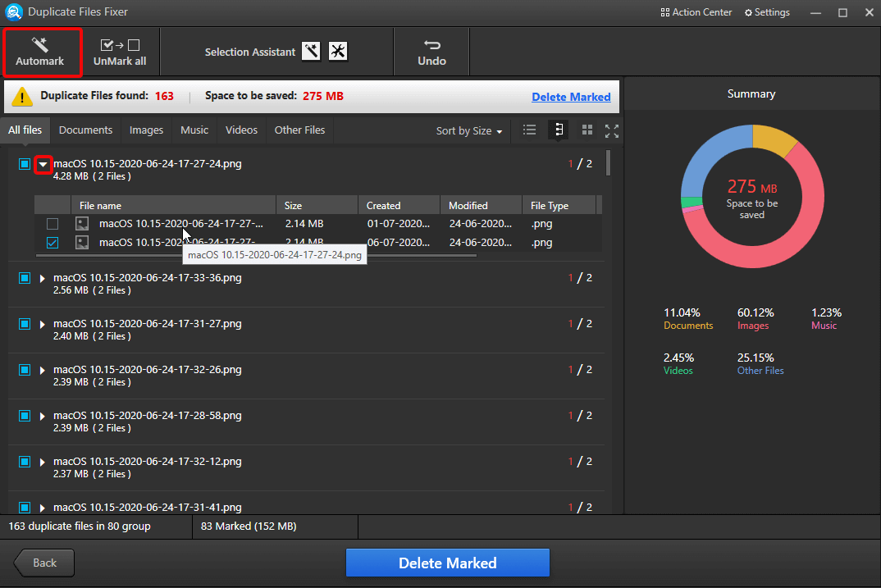This screenshot has height=588, width=881.
Task: Click image icon of the checked file row
Action: pos(82,243)
